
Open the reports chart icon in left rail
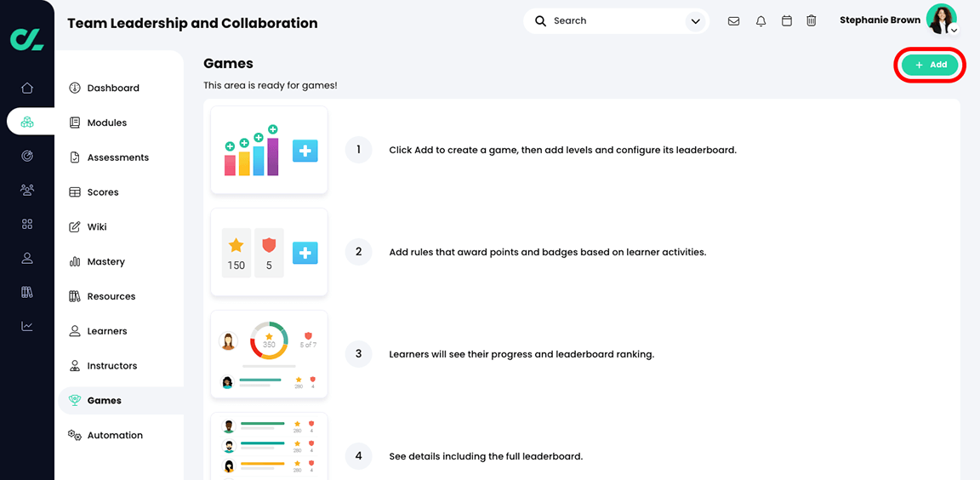pos(27,326)
